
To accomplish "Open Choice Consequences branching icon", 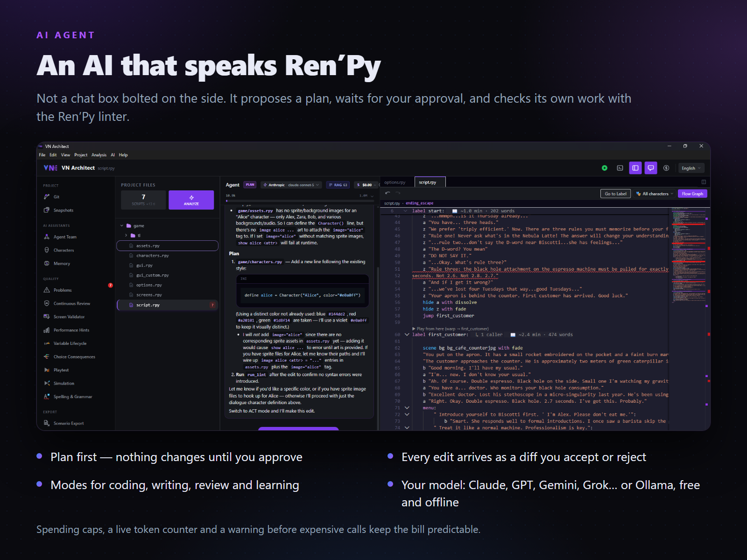I will (x=47, y=357).
